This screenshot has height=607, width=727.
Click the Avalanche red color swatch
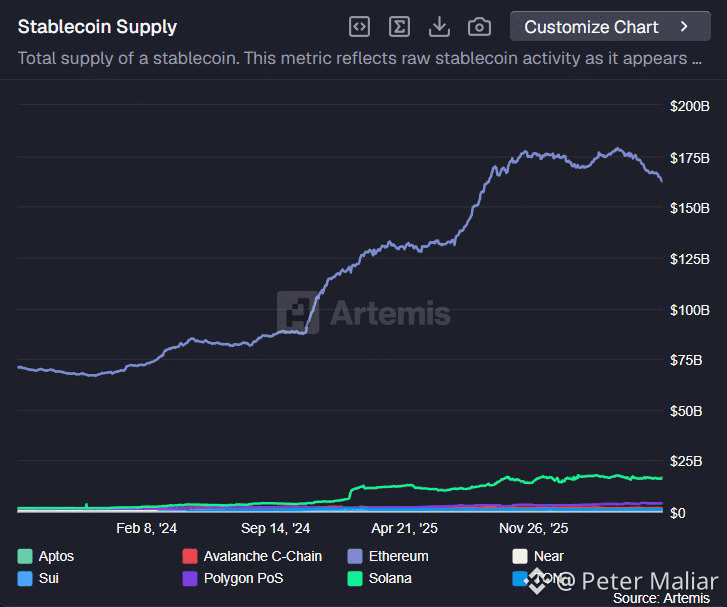click(190, 556)
